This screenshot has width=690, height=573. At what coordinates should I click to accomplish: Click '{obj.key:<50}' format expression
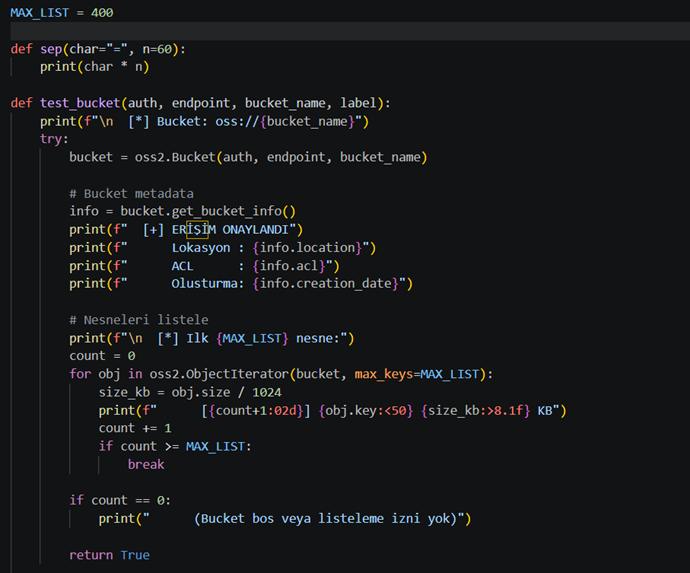click(x=366, y=411)
